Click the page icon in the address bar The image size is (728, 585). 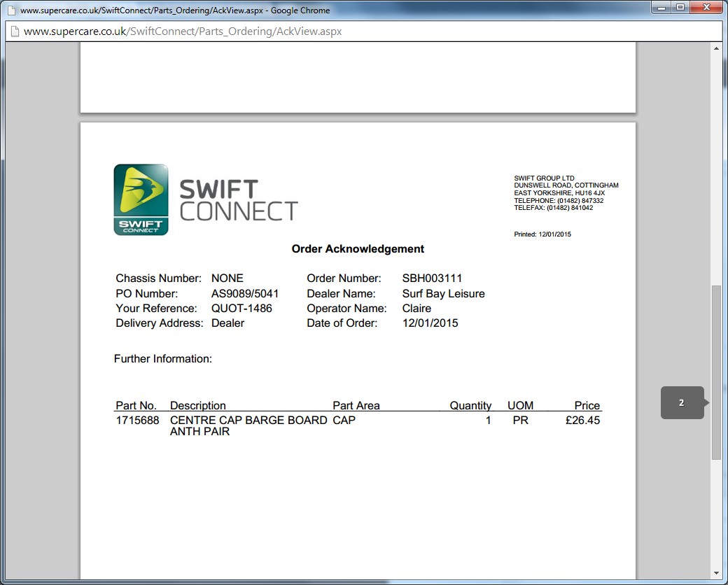tap(15, 31)
